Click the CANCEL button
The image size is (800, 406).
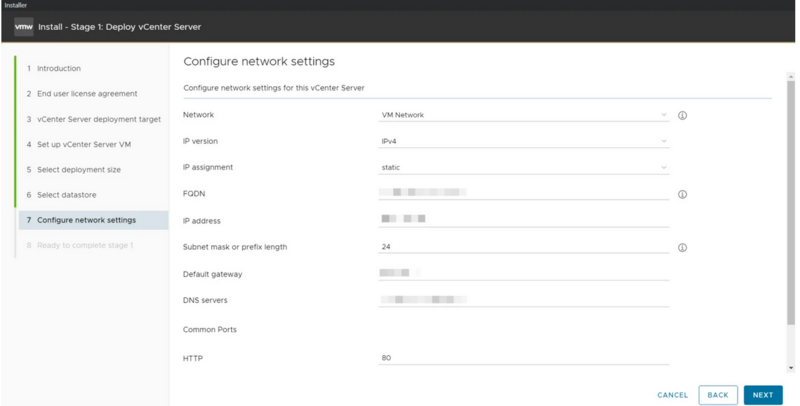tap(672, 395)
